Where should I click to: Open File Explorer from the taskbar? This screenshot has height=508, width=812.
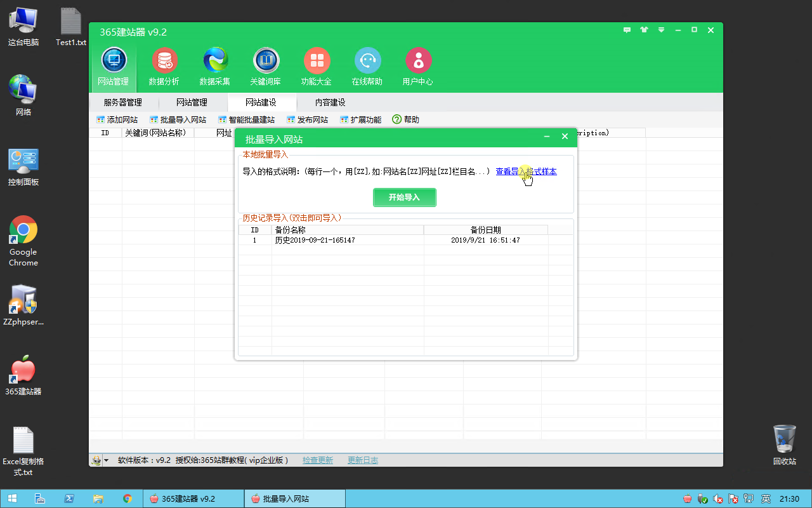[98, 498]
